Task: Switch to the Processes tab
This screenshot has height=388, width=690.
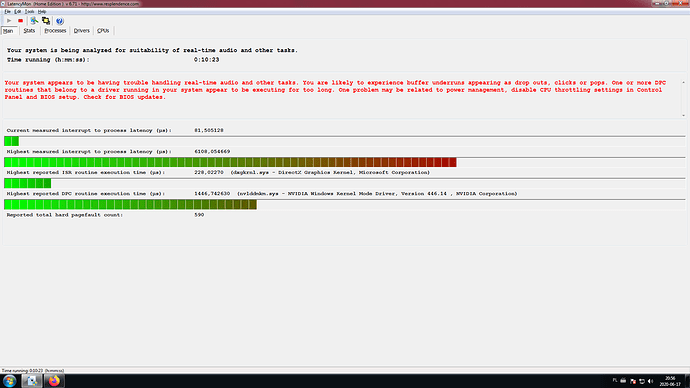Action: click(55, 30)
